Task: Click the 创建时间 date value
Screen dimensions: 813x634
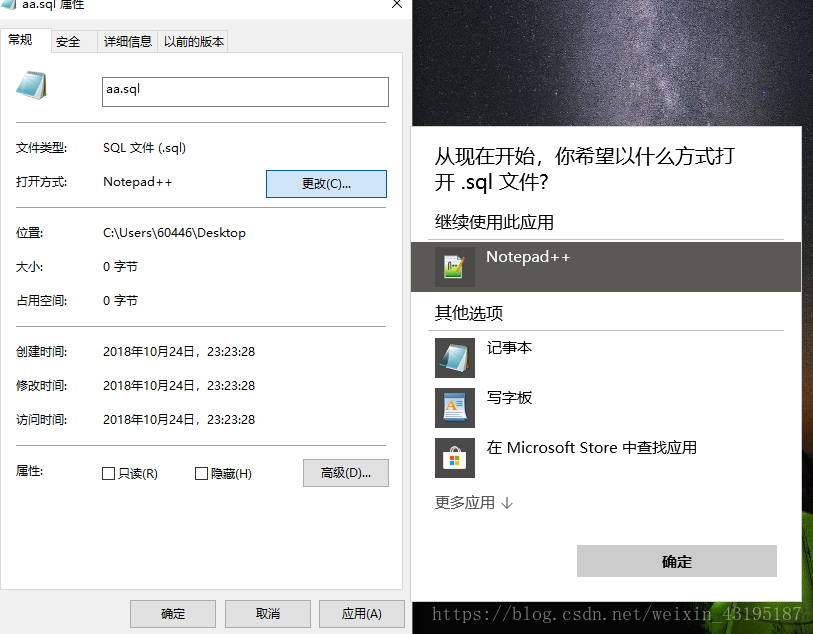Action: coord(179,351)
